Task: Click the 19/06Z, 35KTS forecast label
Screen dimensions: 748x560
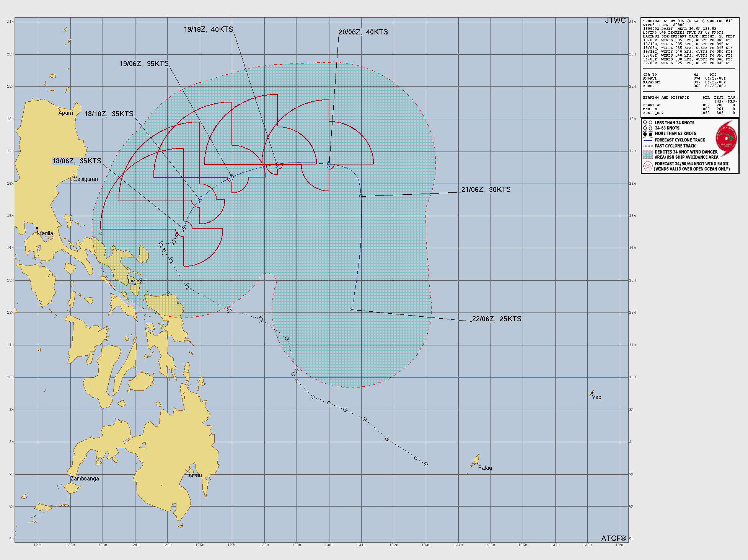Action: (144, 64)
